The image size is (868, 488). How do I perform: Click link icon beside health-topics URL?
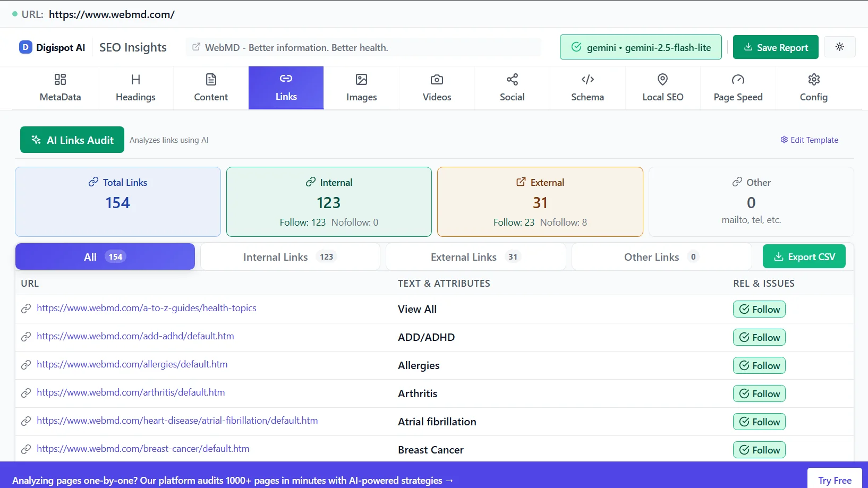click(x=26, y=309)
